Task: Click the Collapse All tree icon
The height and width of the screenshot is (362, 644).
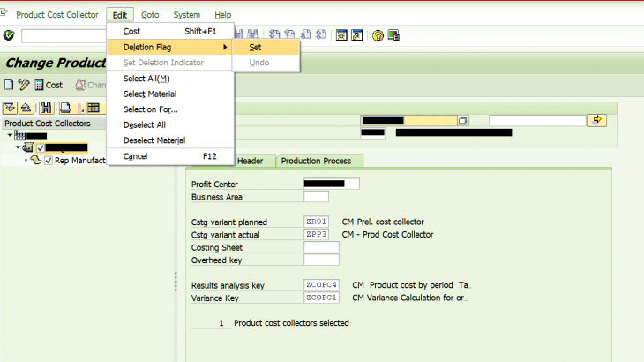Action: (x=26, y=108)
